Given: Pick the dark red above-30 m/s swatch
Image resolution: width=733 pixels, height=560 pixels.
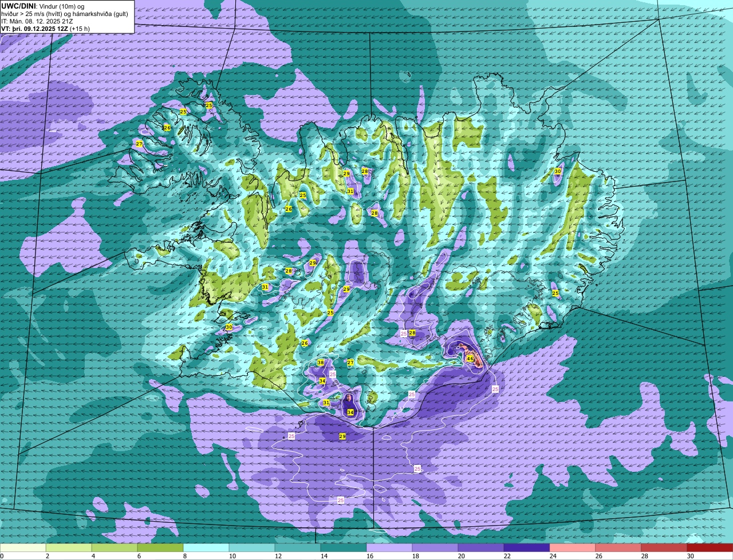Looking at the screenshot, I should click(x=710, y=548).
